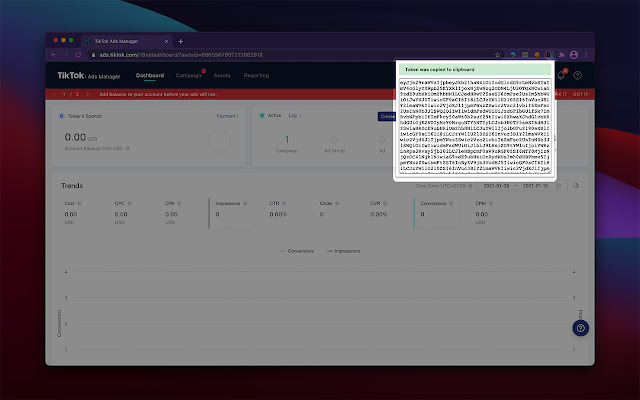Open the end date 2021-01-15 picker

[x=535, y=186]
